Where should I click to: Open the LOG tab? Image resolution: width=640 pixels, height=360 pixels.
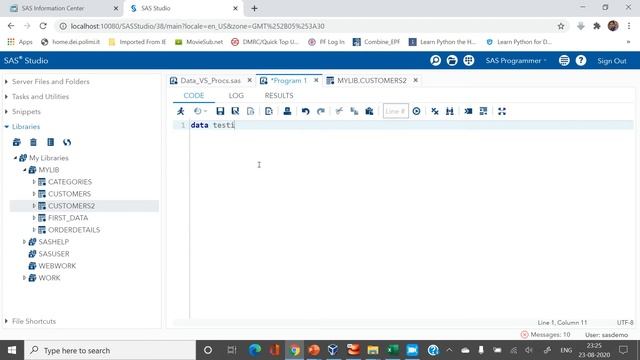coord(236,96)
